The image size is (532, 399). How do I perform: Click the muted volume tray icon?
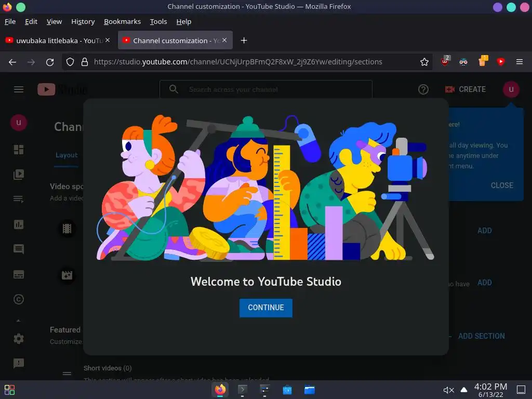(448, 390)
